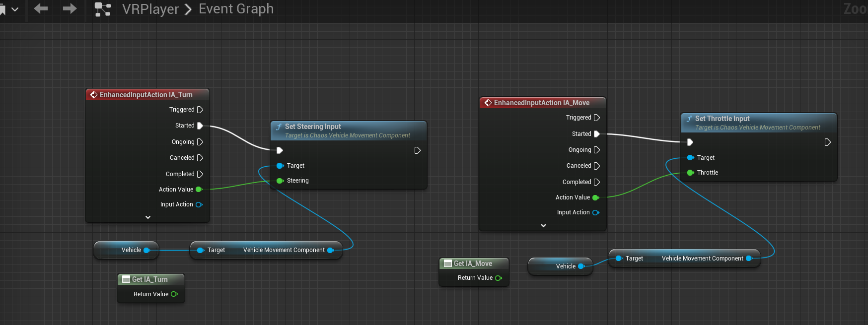Open Event Graph in the breadcrumb
Viewport: 868px width, 325px height.
(236, 9)
